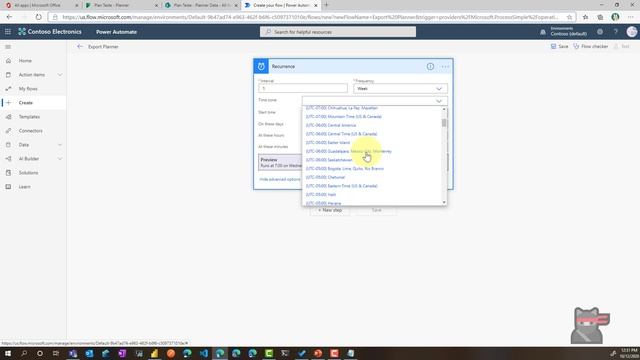Open Windows taskbar search
Viewport: 640px width, 360px height.
[x=24, y=353]
